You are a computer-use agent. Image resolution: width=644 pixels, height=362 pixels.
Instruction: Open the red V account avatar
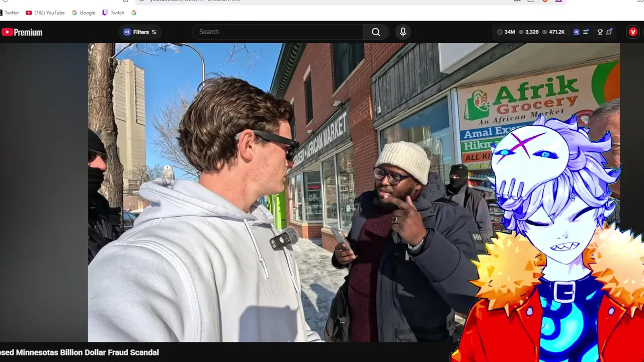pyautogui.click(x=633, y=32)
